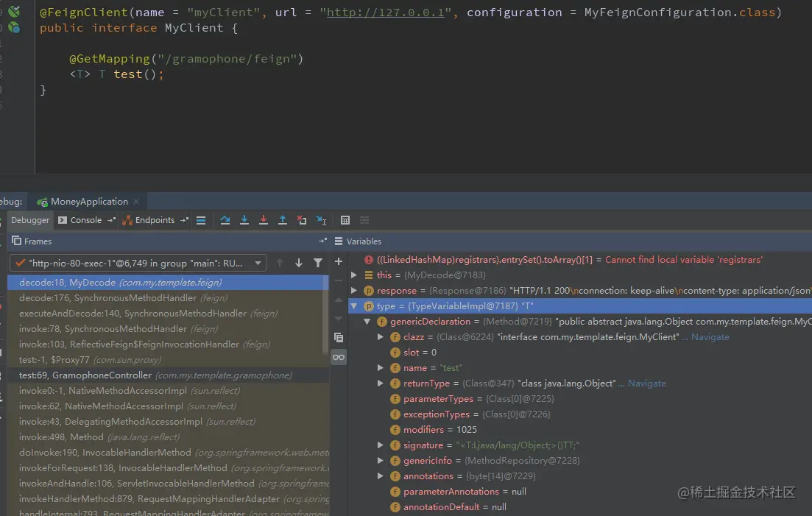Select frame invoke:498, Method

click(169, 437)
